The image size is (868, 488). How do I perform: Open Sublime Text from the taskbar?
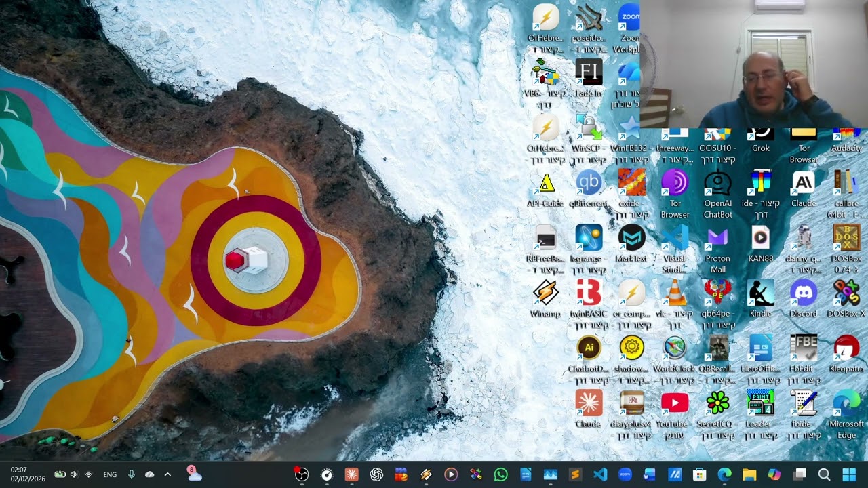point(575,474)
